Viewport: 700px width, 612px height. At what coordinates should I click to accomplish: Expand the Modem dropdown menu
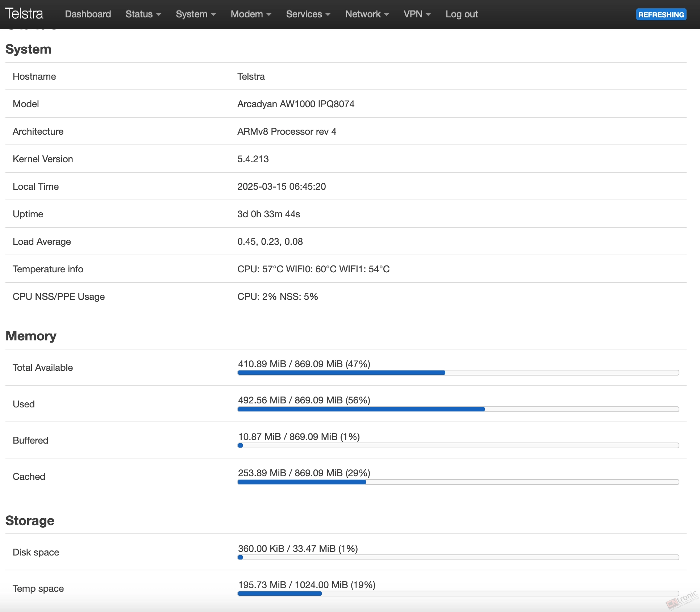tap(251, 14)
